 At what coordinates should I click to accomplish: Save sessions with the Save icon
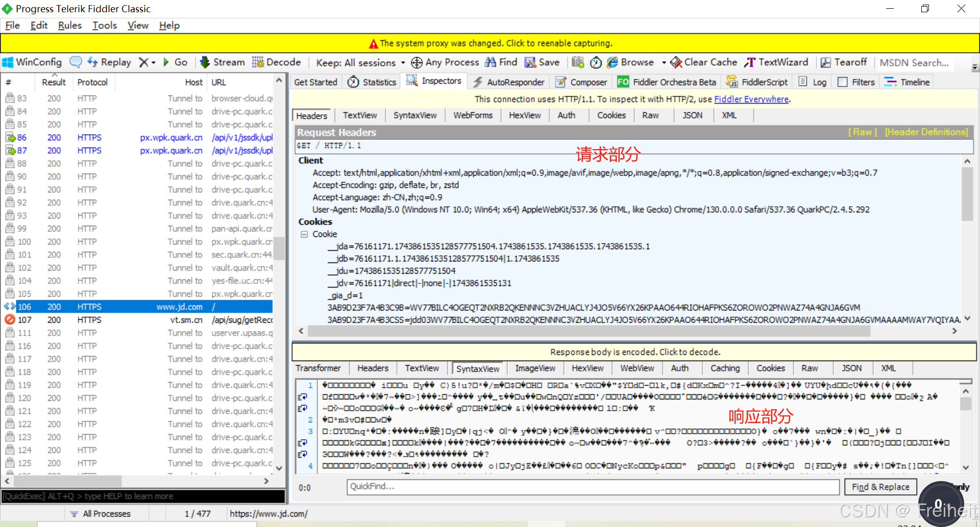tap(543, 62)
